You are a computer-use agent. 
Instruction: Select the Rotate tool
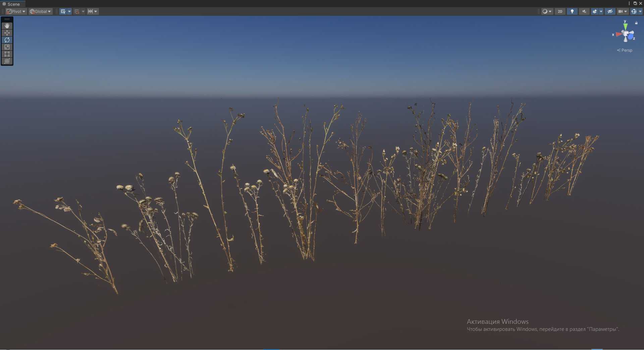pos(7,40)
